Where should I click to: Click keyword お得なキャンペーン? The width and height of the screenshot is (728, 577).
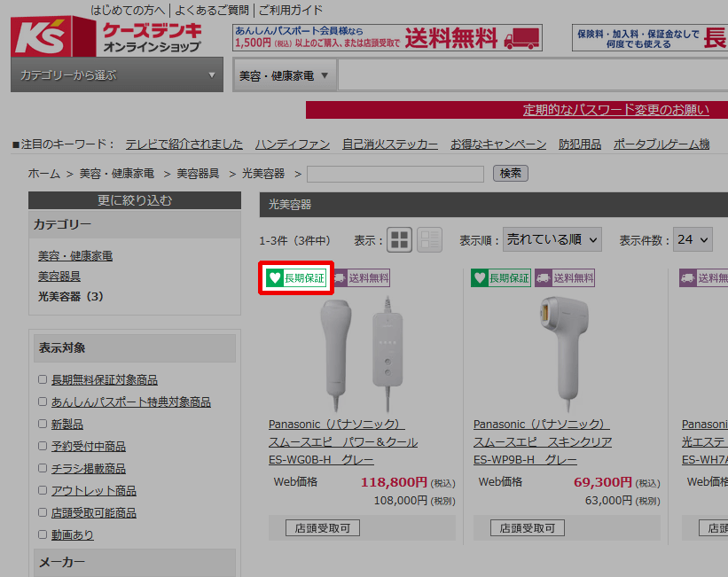click(x=498, y=144)
